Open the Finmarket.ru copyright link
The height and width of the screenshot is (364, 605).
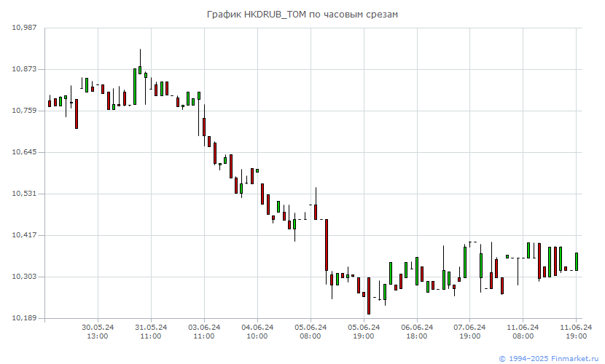(549, 359)
